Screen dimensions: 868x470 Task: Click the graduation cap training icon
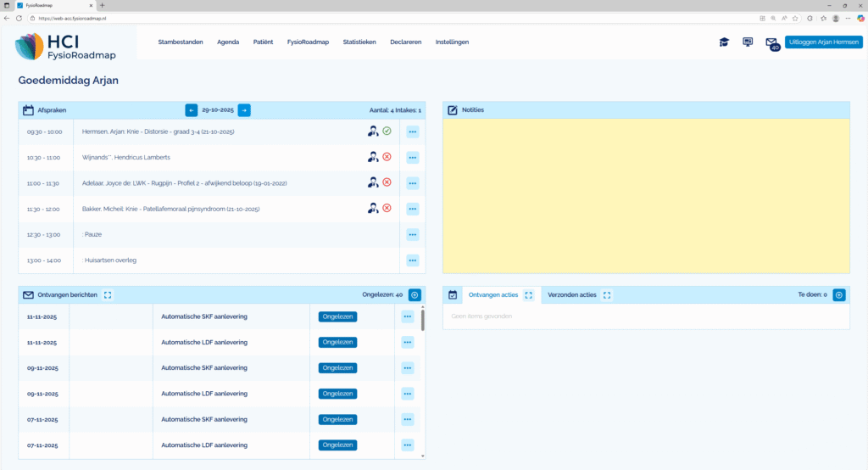(x=724, y=42)
